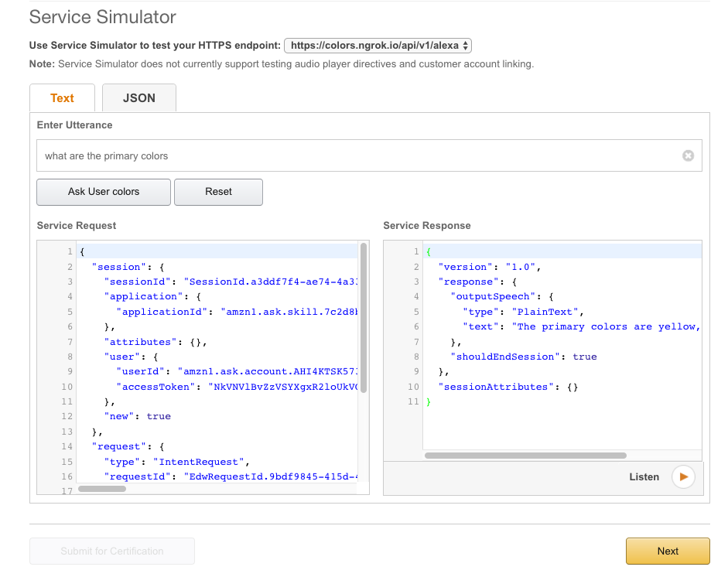728x577 pixels.
Task: Click the "user": { line in request
Action: (131, 357)
